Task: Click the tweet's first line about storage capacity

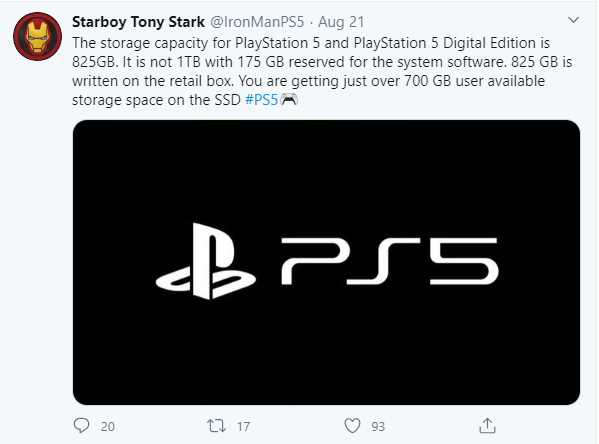Action: coord(311,43)
